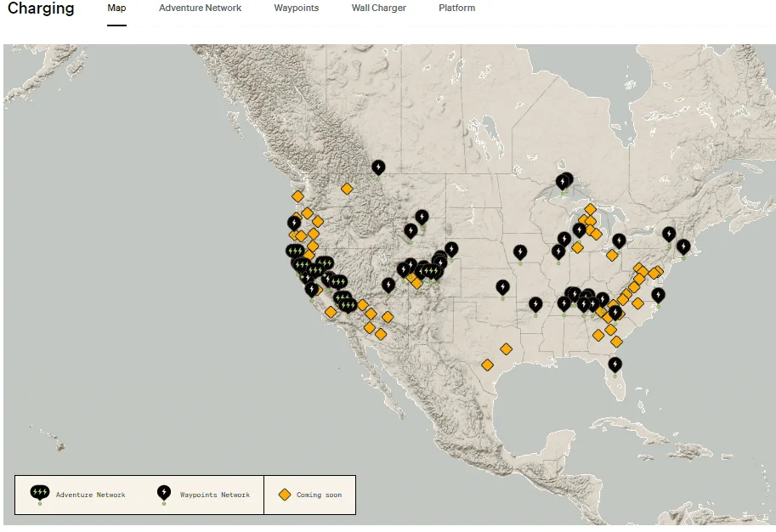Select the Coming soon diamond in northern Idaho
This screenshot has height=532, width=776.
347,189
